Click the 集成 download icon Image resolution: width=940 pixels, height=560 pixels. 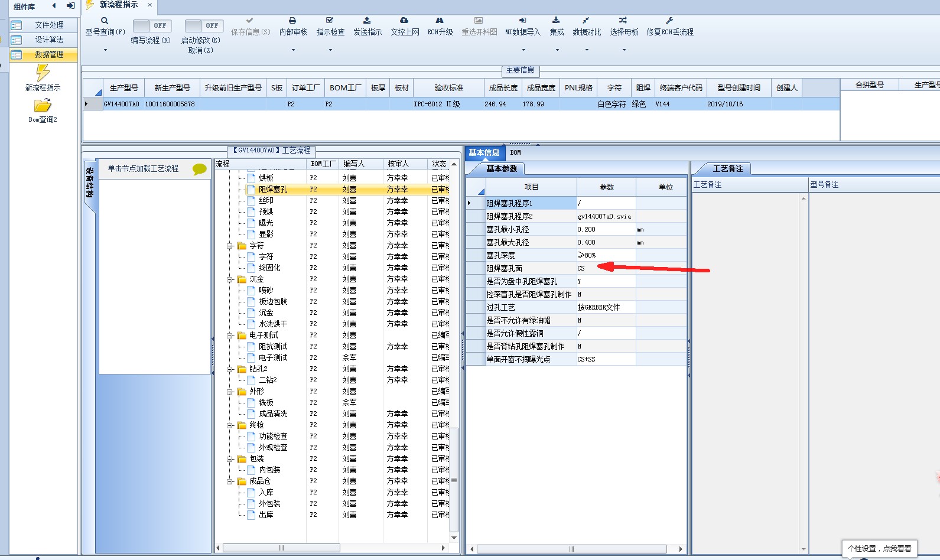pos(556,21)
